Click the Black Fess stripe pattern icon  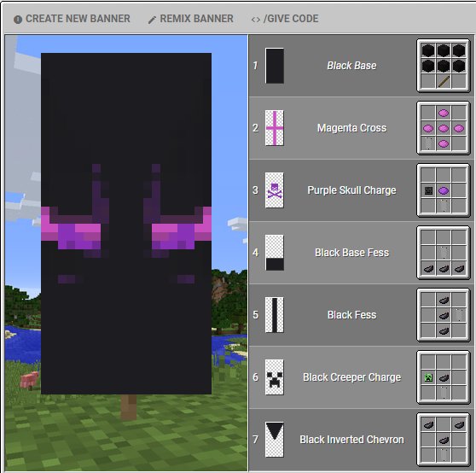275,315
